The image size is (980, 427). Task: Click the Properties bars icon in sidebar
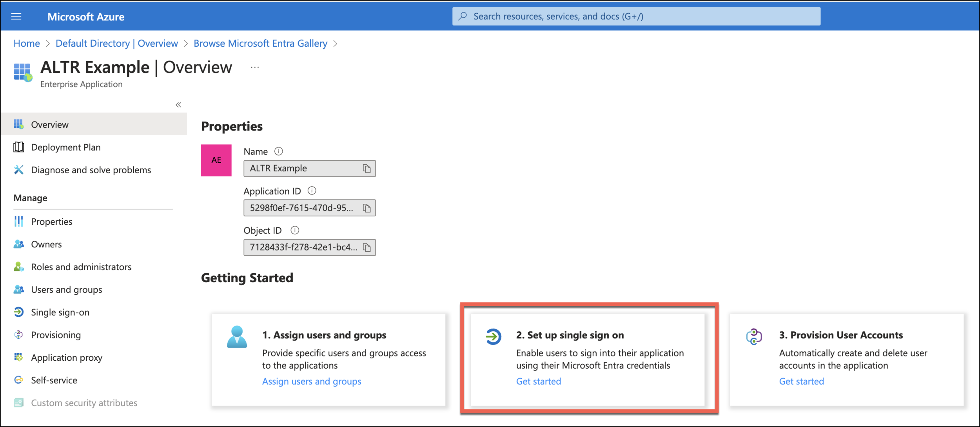coord(18,222)
